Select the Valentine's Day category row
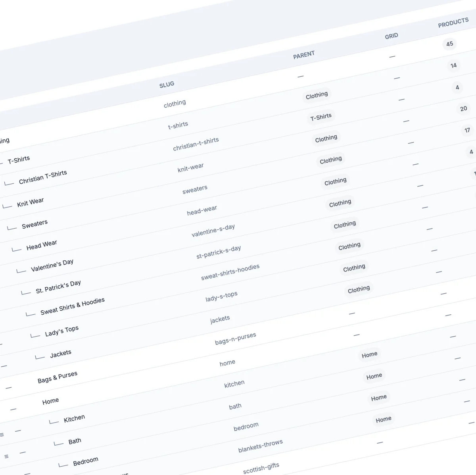 52,262
